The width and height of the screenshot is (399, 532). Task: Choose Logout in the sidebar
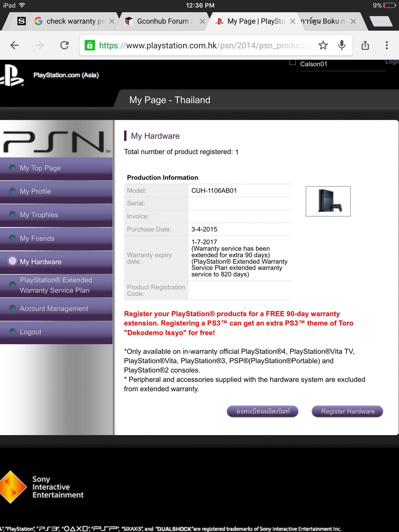coord(56,332)
